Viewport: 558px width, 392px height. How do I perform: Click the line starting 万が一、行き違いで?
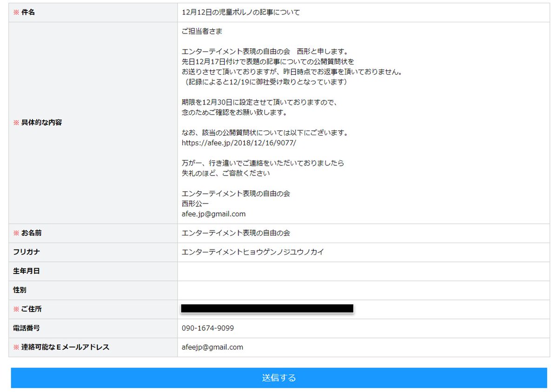pos(263,163)
